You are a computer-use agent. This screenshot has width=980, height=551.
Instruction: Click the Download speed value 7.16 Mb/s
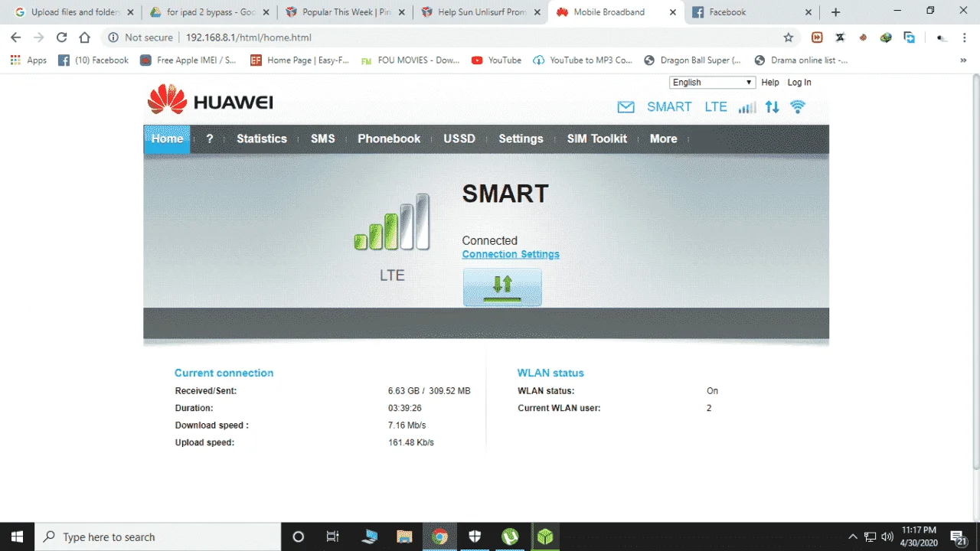[407, 425]
